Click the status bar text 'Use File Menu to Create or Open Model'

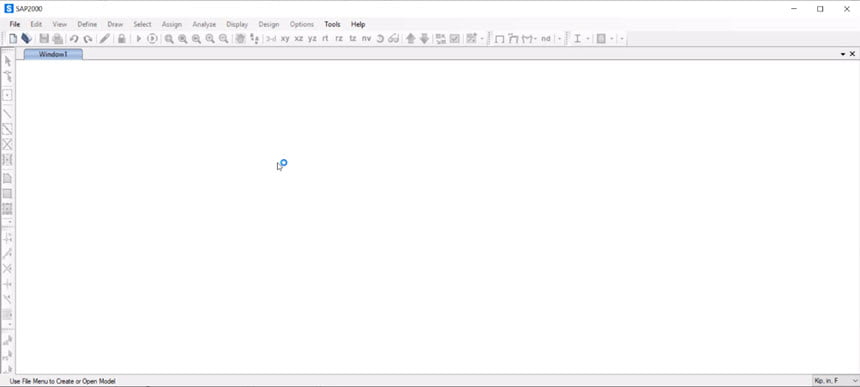pyautogui.click(x=63, y=381)
